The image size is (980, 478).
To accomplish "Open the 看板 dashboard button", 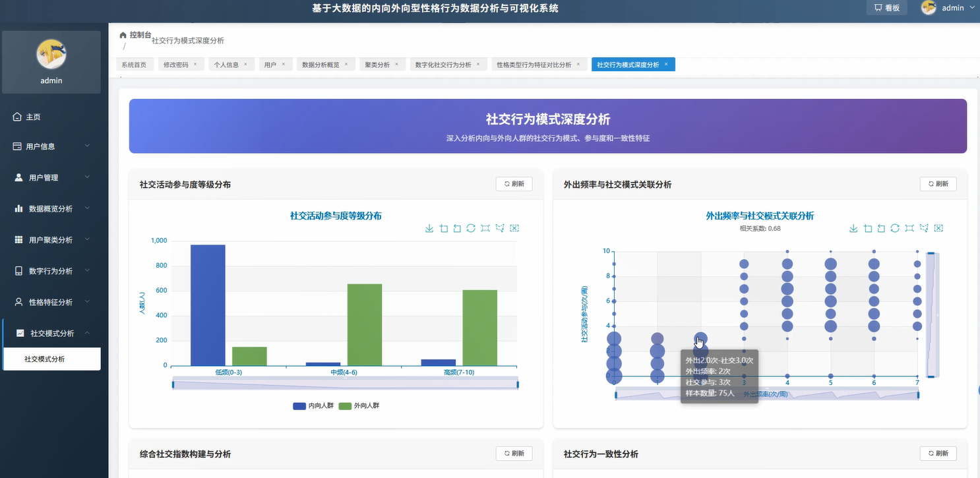I will pos(886,8).
